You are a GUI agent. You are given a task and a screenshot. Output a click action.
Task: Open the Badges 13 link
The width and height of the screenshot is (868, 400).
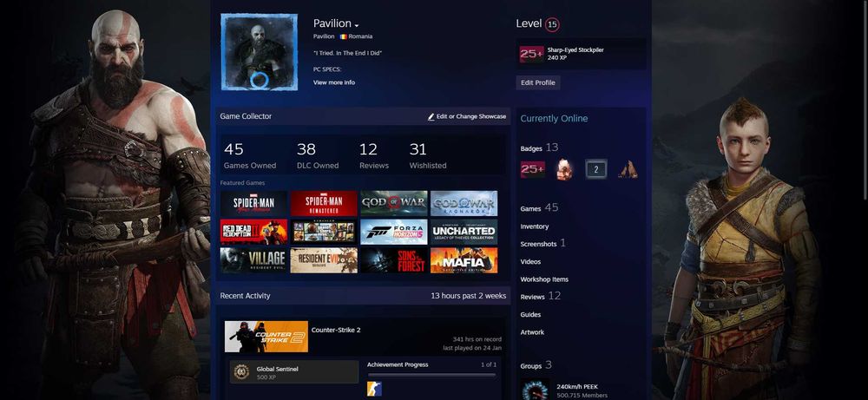point(539,148)
